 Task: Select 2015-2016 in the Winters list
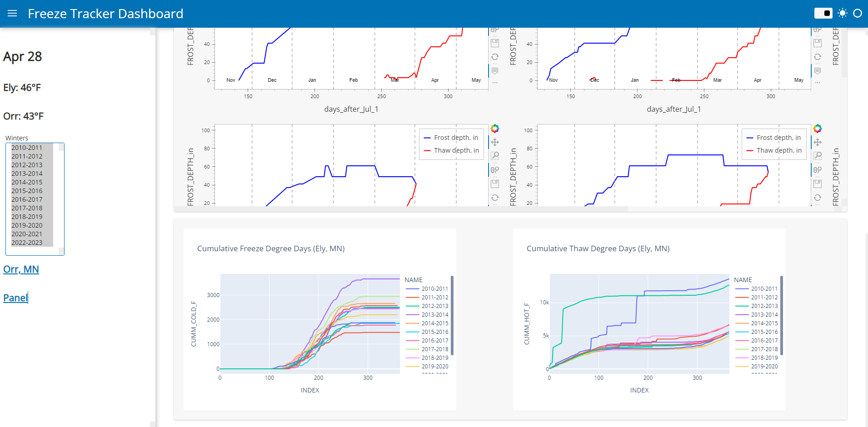coord(32,191)
